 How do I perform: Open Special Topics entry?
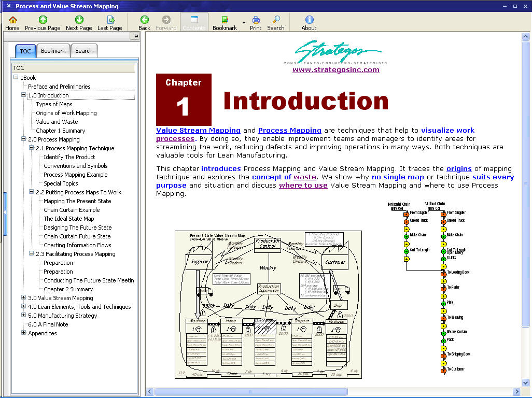(61, 183)
